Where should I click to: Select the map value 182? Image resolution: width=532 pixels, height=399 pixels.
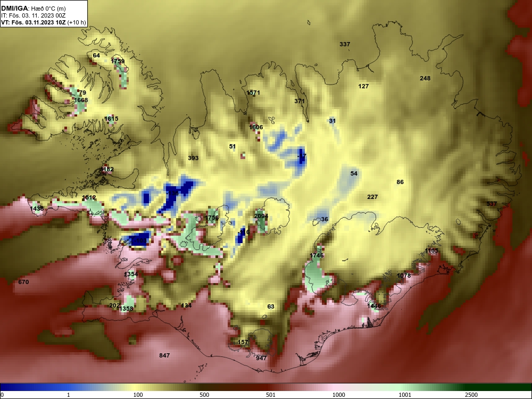coord(108,169)
